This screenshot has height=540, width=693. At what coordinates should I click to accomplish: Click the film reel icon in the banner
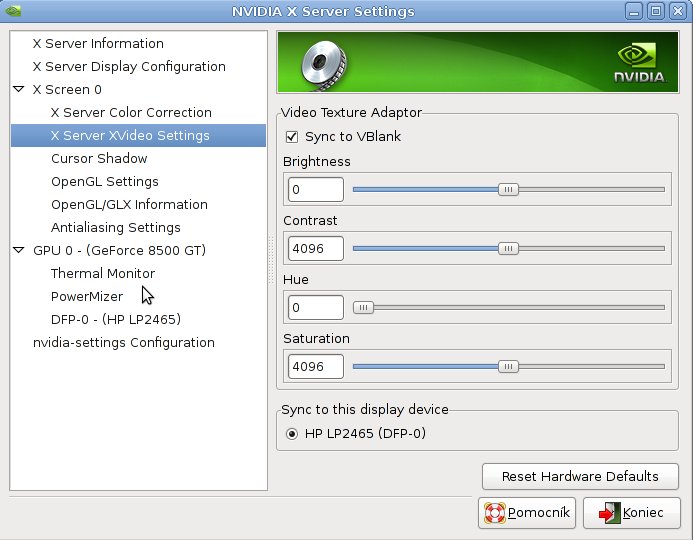(x=324, y=65)
